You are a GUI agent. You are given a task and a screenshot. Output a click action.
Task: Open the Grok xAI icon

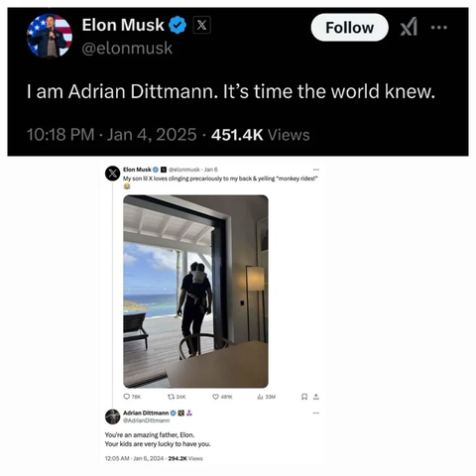point(409,27)
